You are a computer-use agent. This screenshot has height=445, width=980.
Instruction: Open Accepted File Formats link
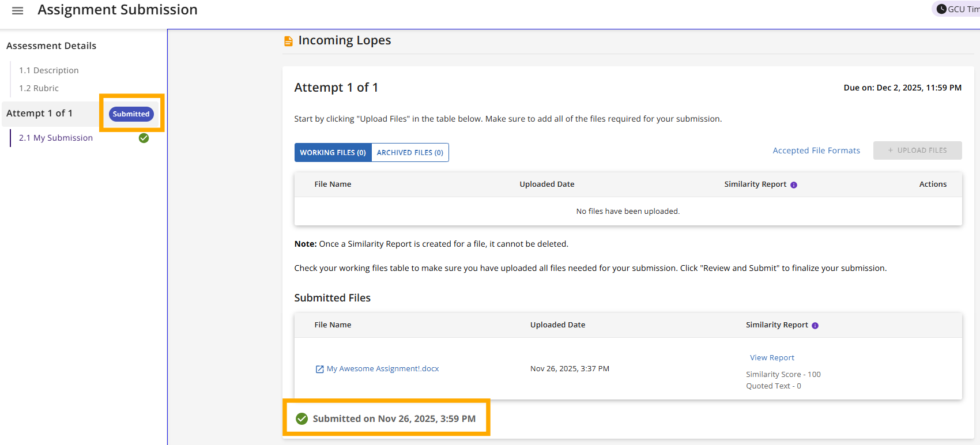click(x=816, y=150)
